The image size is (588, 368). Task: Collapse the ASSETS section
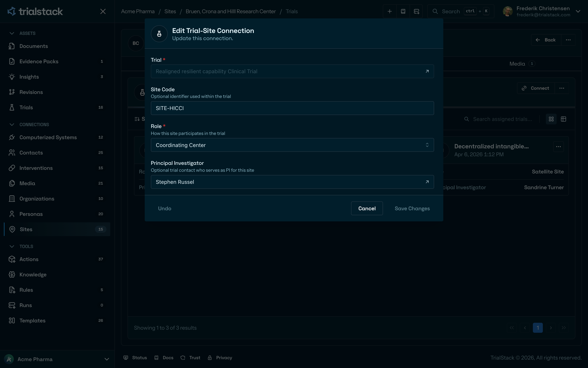tap(12, 33)
